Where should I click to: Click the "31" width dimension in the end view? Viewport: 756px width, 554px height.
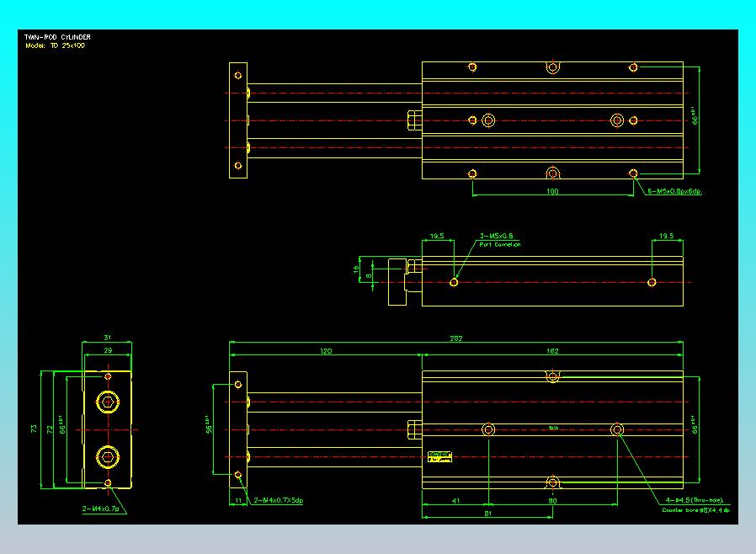(x=108, y=338)
